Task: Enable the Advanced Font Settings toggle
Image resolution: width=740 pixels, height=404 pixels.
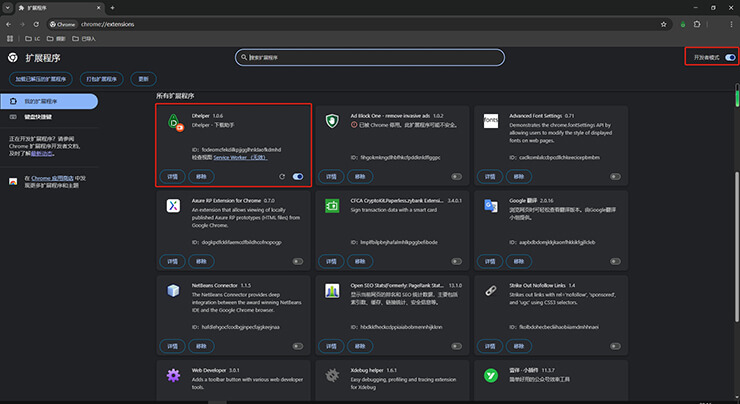Action: (615, 177)
